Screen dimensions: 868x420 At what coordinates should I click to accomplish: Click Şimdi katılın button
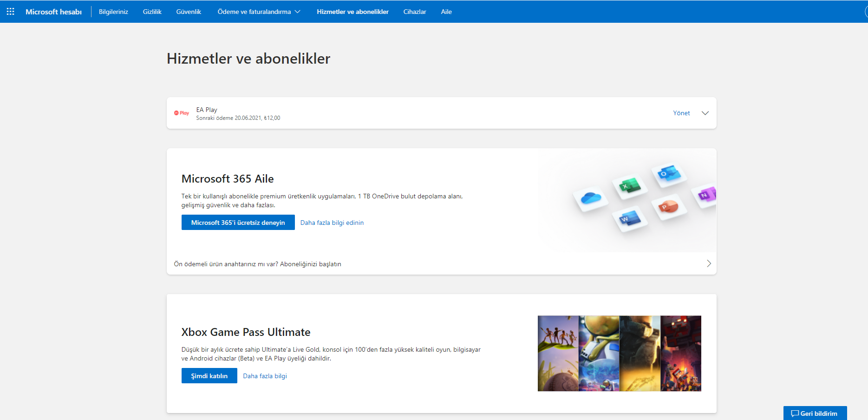pos(209,375)
